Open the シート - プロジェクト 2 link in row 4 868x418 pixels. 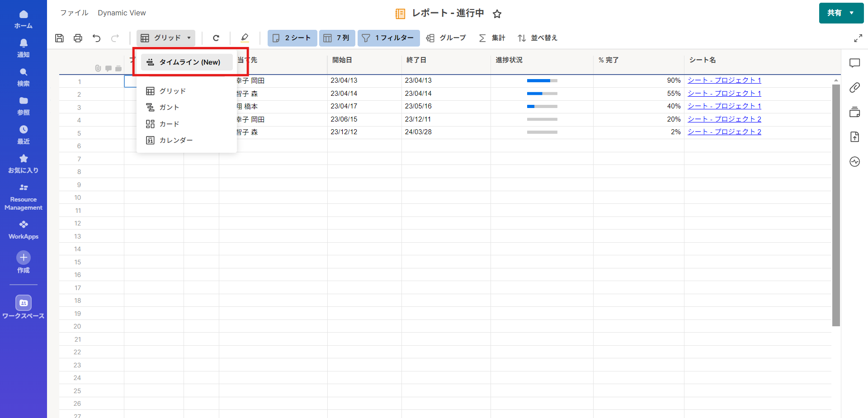[x=724, y=119]
